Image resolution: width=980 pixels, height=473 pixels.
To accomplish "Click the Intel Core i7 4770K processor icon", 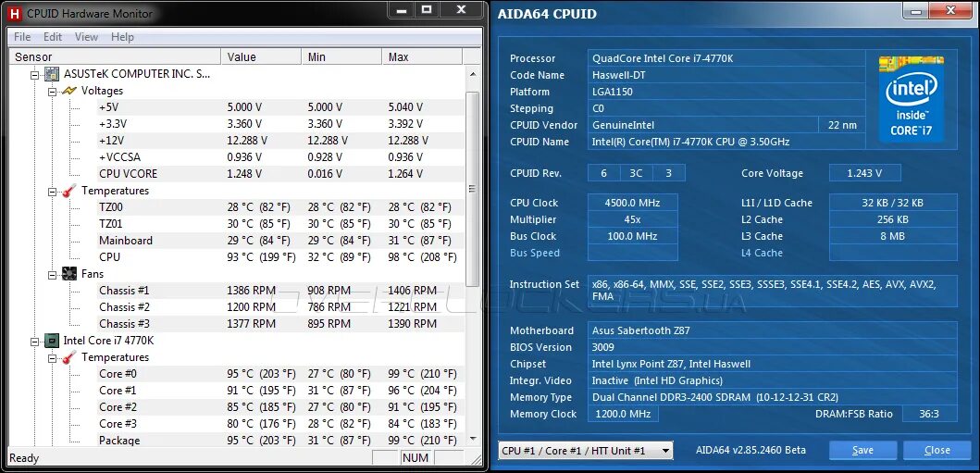I will tap(53, 341).
